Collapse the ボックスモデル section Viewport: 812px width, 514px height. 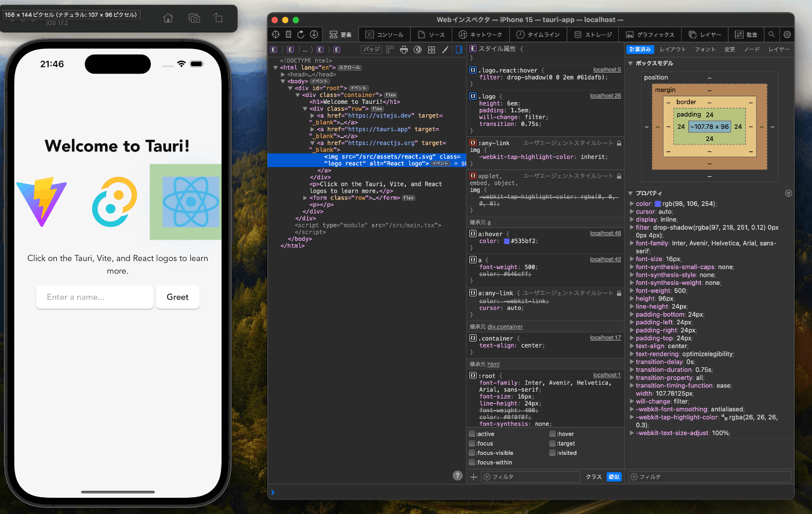[x=631, y=64]
